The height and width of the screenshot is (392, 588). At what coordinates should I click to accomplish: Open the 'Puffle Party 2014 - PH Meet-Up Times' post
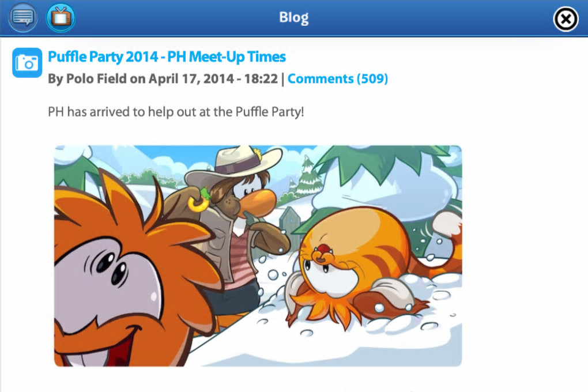coord(167,57)
